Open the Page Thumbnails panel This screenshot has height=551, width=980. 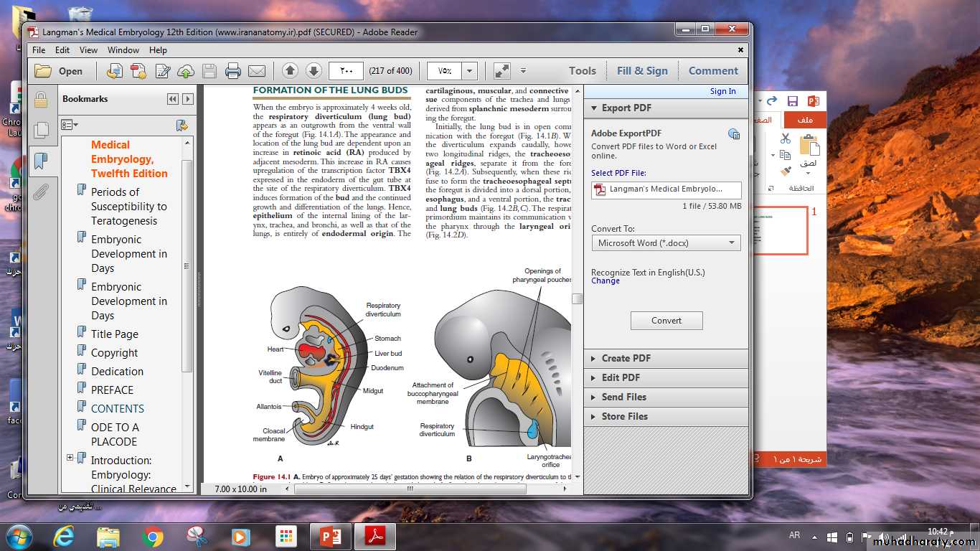pyautogui.click(x=42, y=130)
